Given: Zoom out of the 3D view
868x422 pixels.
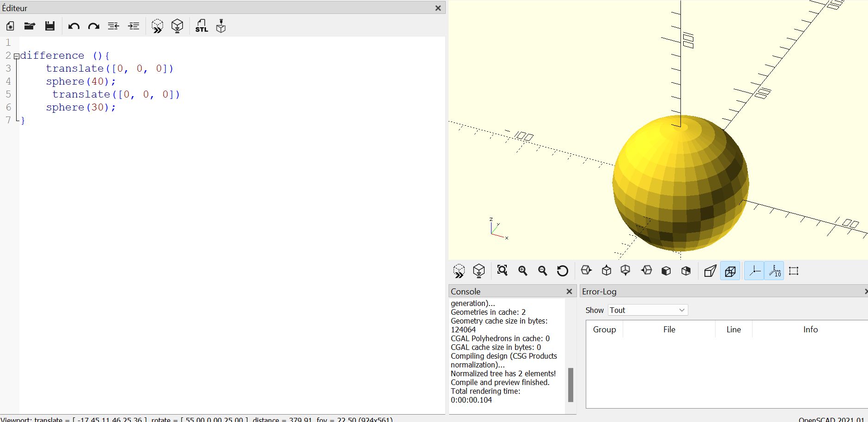Looking at the screenshot, I should (x=543, y=271).
